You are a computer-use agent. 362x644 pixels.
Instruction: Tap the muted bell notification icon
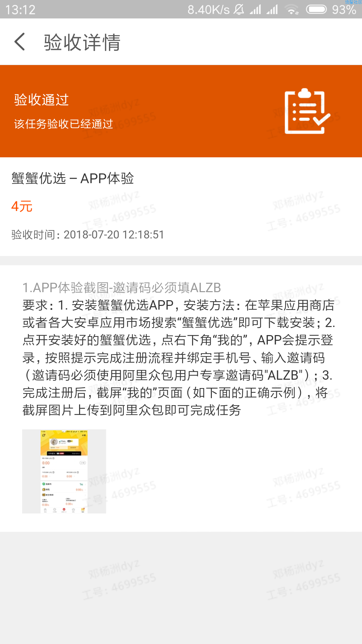(239, 9)
